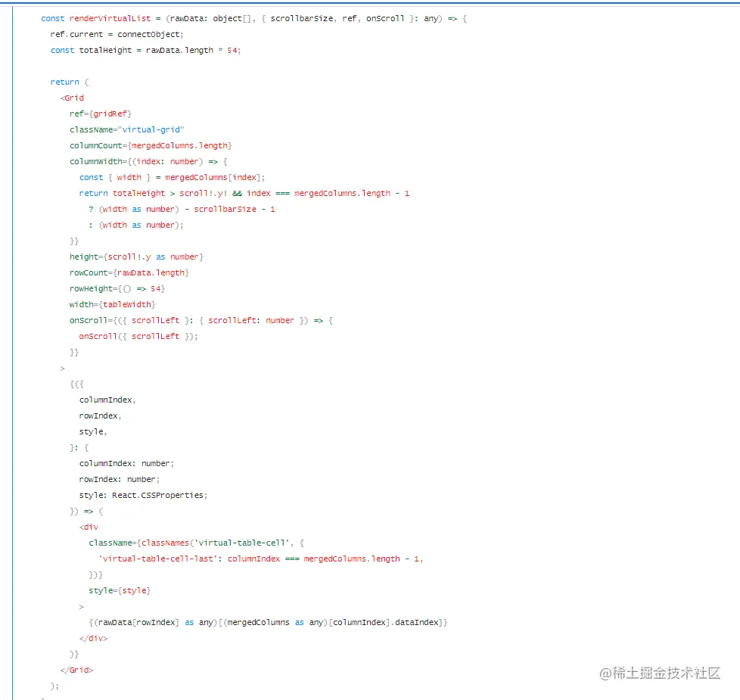Click the 'columnIndex: number;' type line
Screen dimensions: 740x700
[x=126, y=464]
